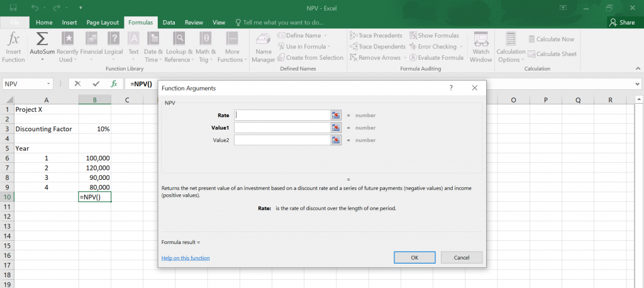Open Calculation Options
This screenshot has height=288, width=644.
(511, 47)
